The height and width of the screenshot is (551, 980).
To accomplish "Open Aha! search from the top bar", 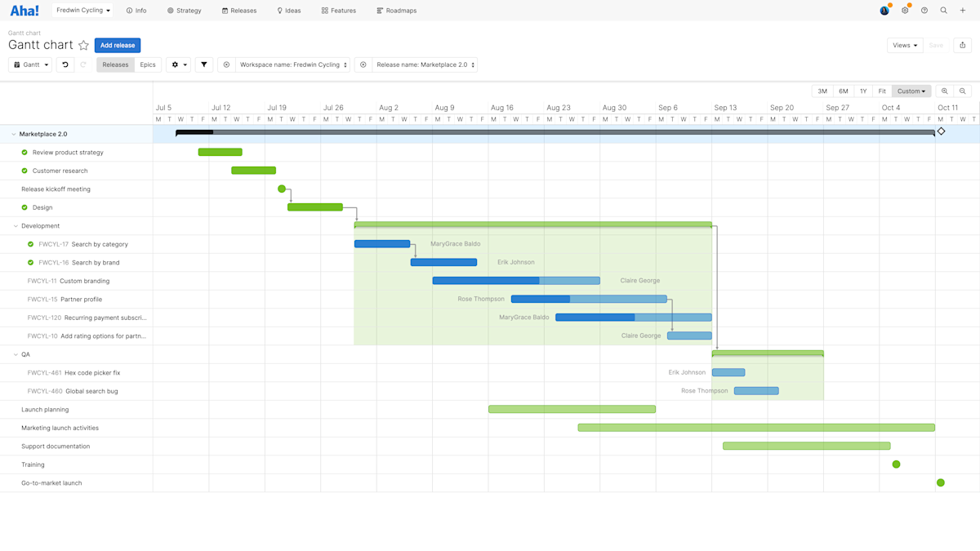I will (943, 11).
